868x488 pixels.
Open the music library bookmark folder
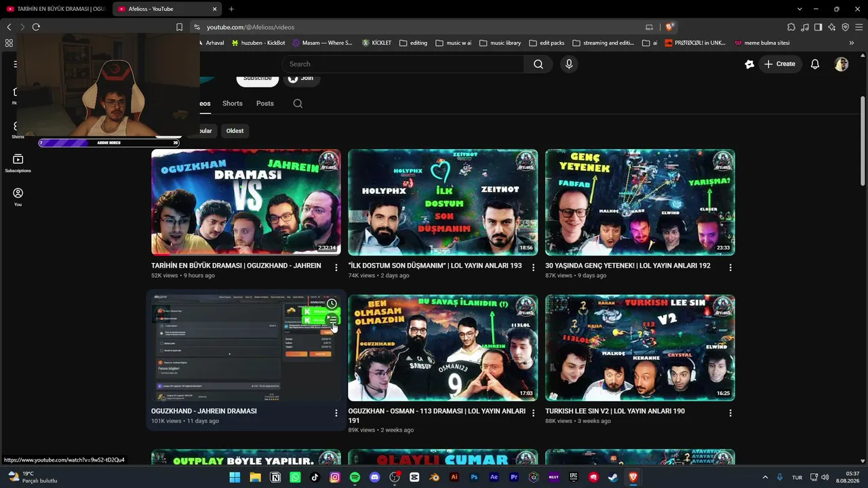[500, 43]
